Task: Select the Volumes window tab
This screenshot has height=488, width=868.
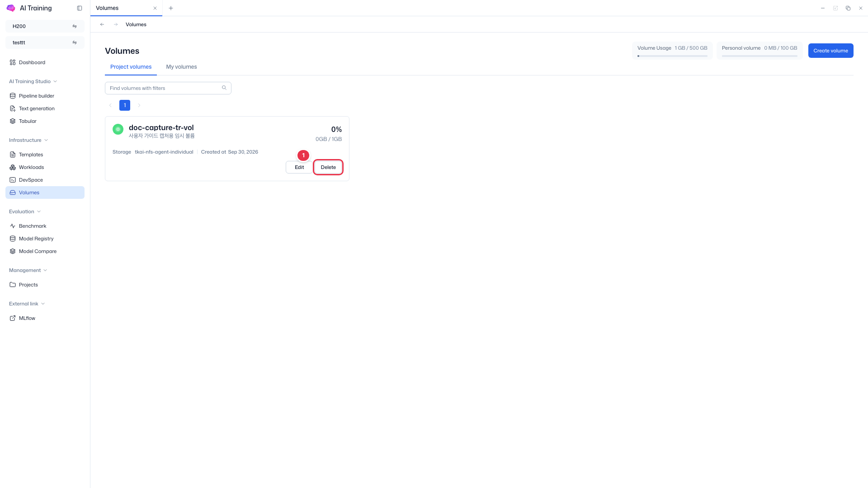Action: click(127, 8)
